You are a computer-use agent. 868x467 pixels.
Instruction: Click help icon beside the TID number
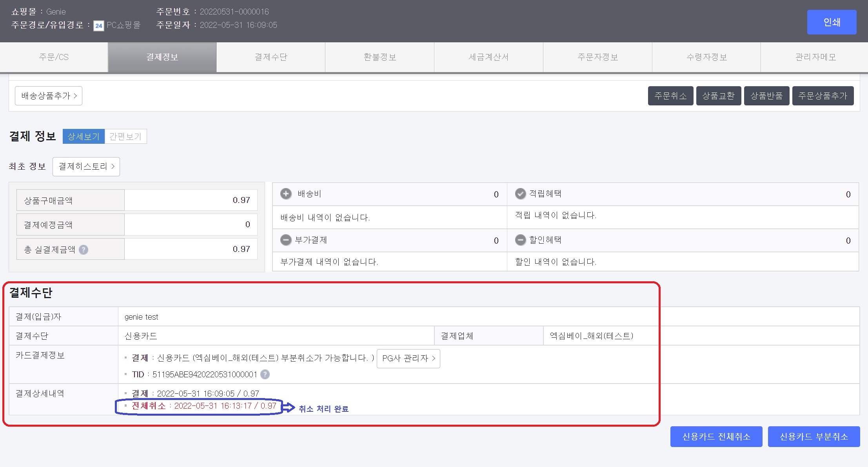pos(265,375)
